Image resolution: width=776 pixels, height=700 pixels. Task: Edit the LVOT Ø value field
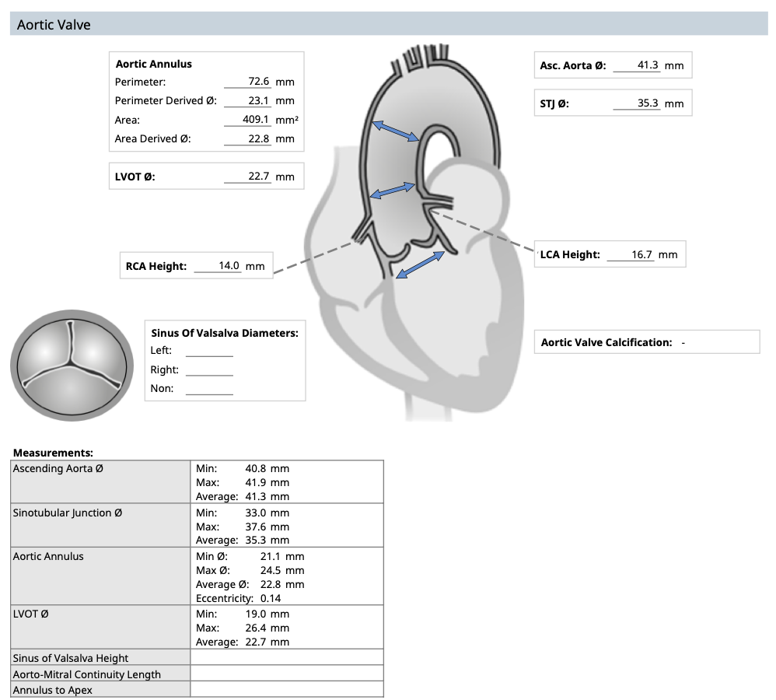click(x=247, y=177)
